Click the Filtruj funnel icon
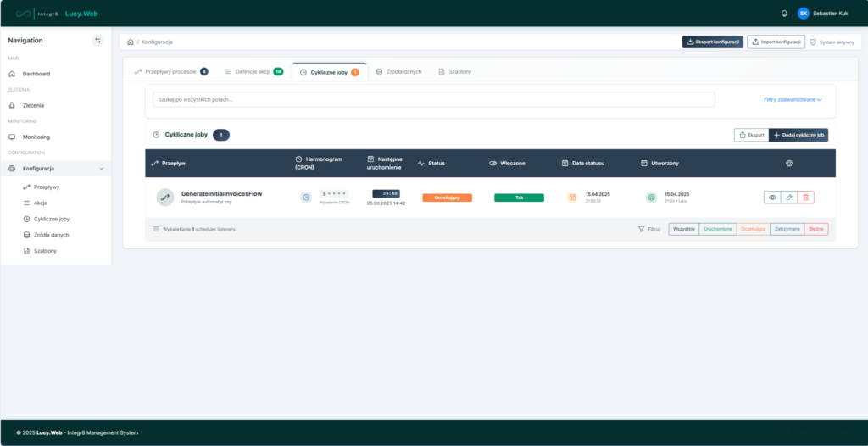868x446 pixels. click(x=641, y=229)
